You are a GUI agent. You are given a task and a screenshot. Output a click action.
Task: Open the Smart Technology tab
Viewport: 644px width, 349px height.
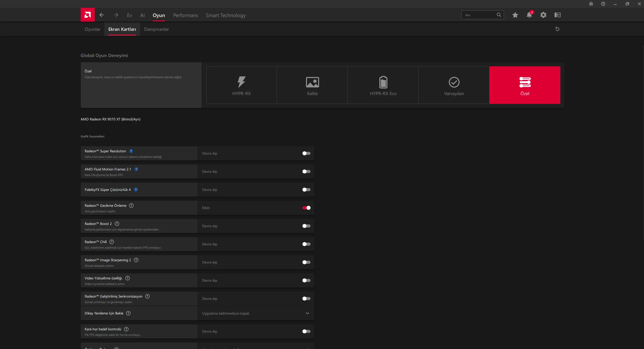[x=226, y=15]
